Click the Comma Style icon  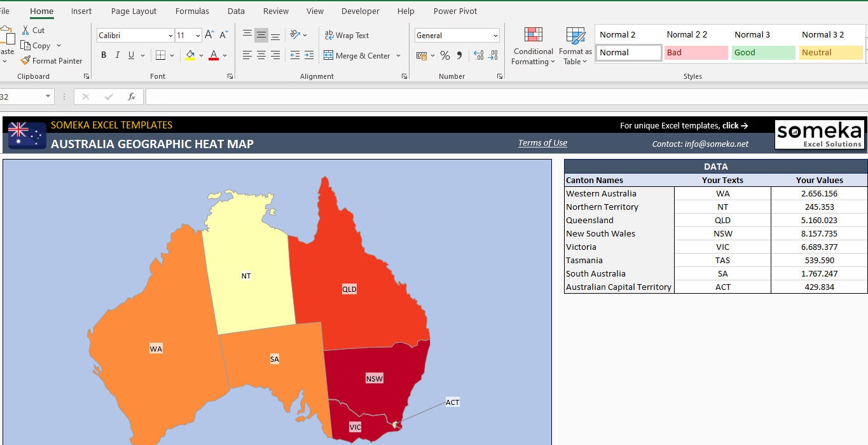tap(459, 55)
